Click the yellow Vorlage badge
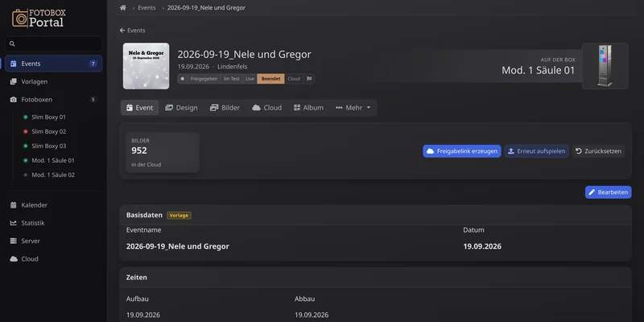 [179, 215]
